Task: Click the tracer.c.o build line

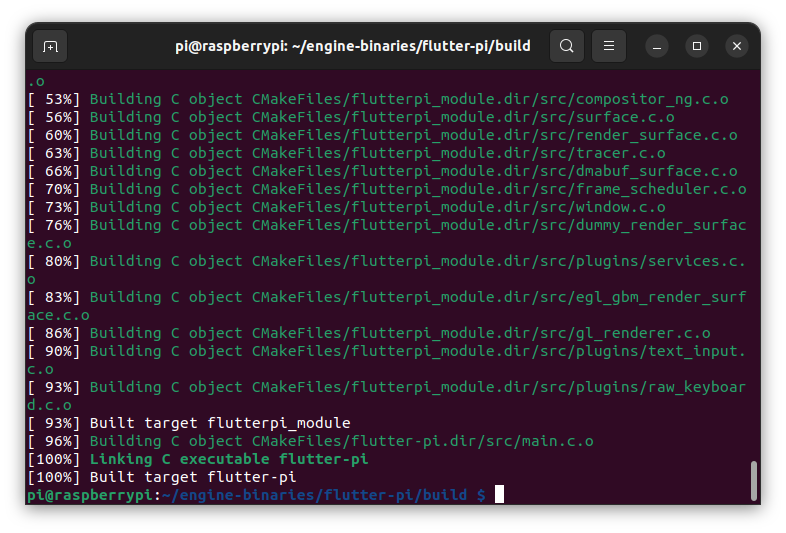Action: tap(347, 153)
